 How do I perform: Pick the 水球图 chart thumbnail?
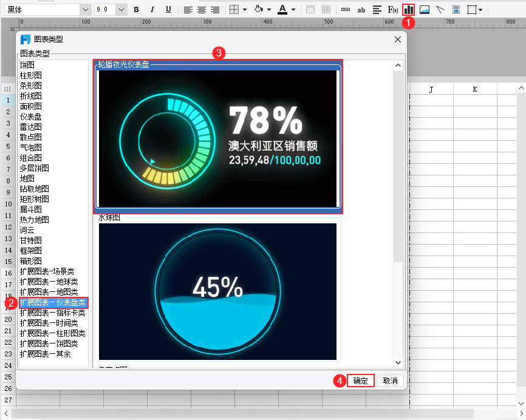click(217, 291)
